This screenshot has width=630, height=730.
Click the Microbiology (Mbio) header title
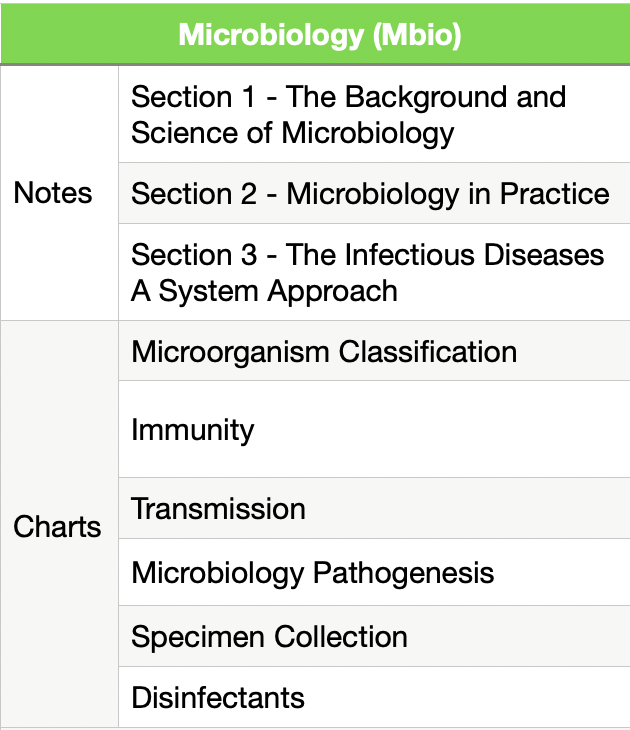click(x=319, y=34)
